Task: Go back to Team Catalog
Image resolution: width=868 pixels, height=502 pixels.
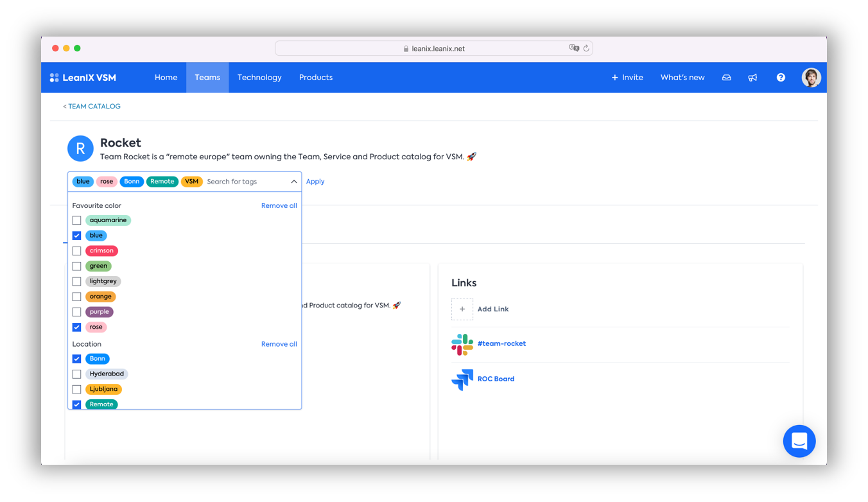Action: [x=92, y=107]
